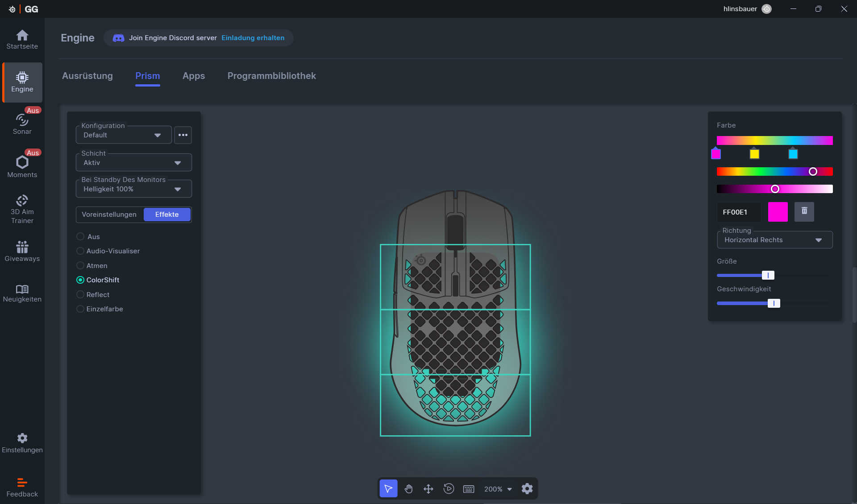Open the Richtung direction dropdown
The width and height of the screenshot is (857, 504).
tap(774, 240)
